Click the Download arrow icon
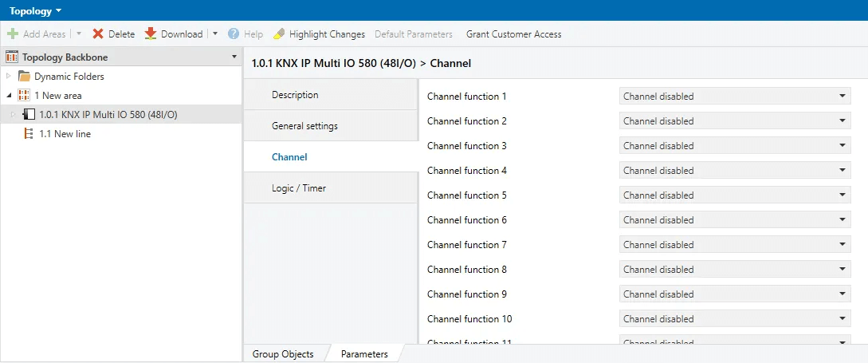The image size is (868, 363). (151, 34)
